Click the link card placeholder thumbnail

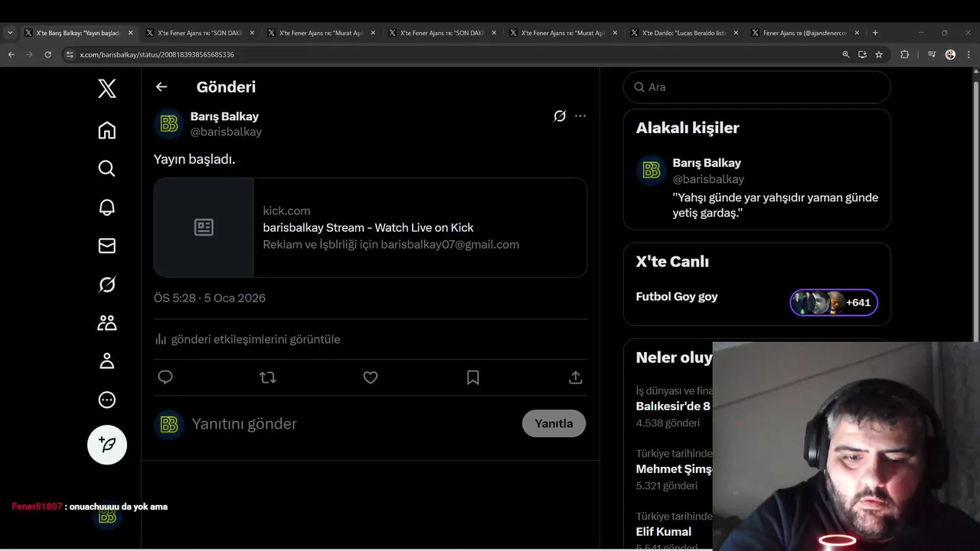204,227
